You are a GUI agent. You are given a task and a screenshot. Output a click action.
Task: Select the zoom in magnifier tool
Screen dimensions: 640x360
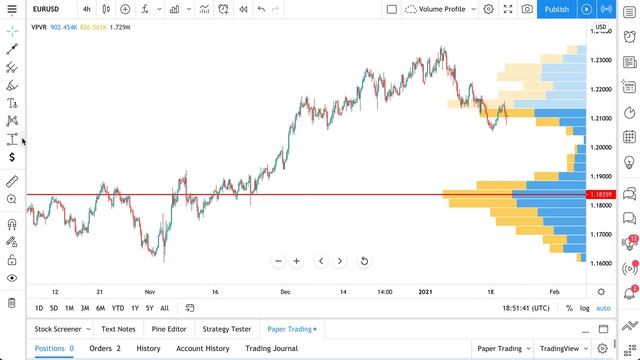pos(12,199)
